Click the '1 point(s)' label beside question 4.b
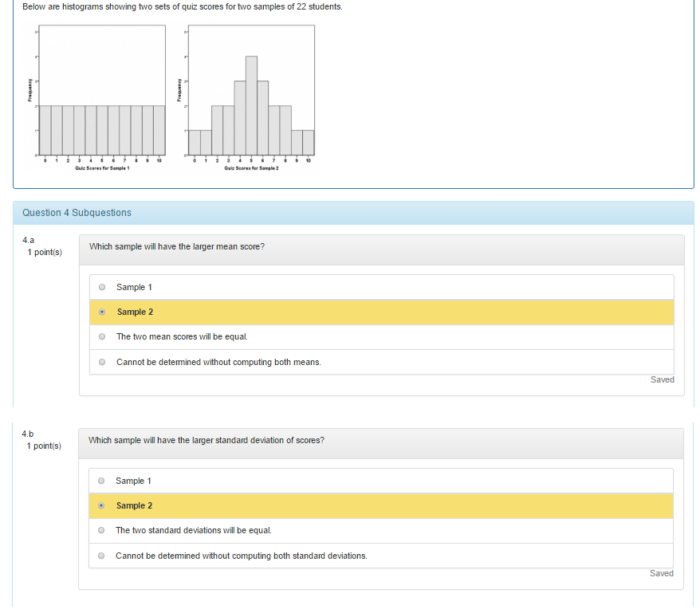 tap(44, 446)
